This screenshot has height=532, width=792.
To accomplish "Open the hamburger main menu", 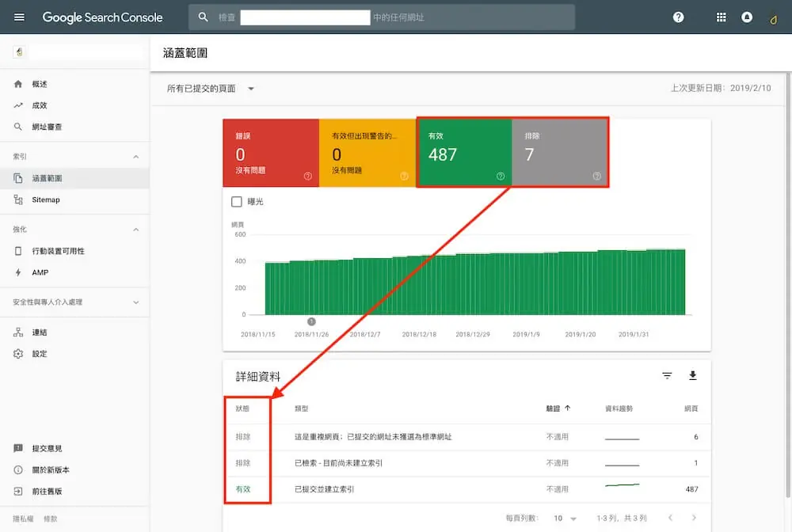I will [x=19, y=17].
